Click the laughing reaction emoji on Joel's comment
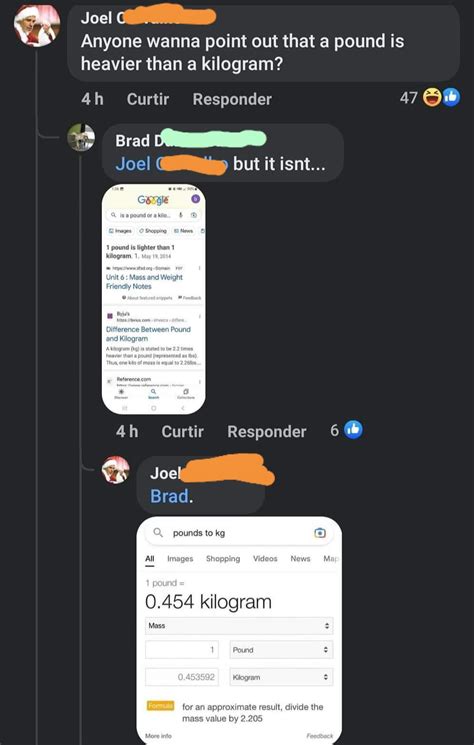This screenshot has height=745, width=474. click(432, 98)
